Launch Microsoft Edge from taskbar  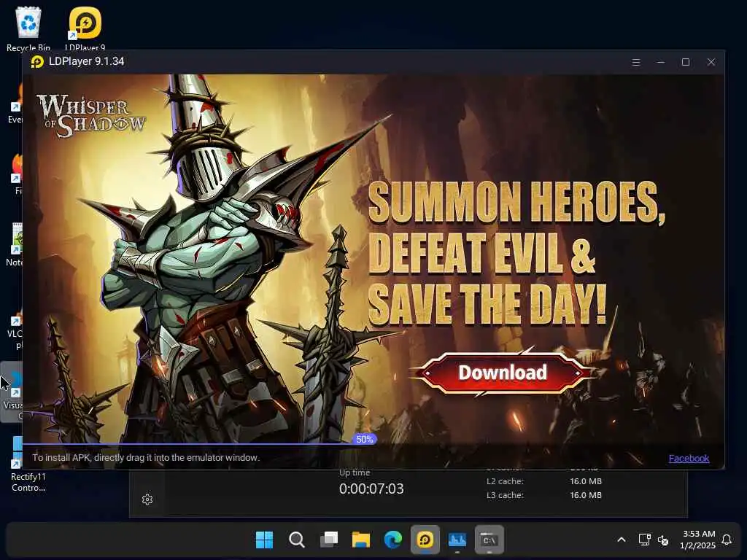coord(393,540)
